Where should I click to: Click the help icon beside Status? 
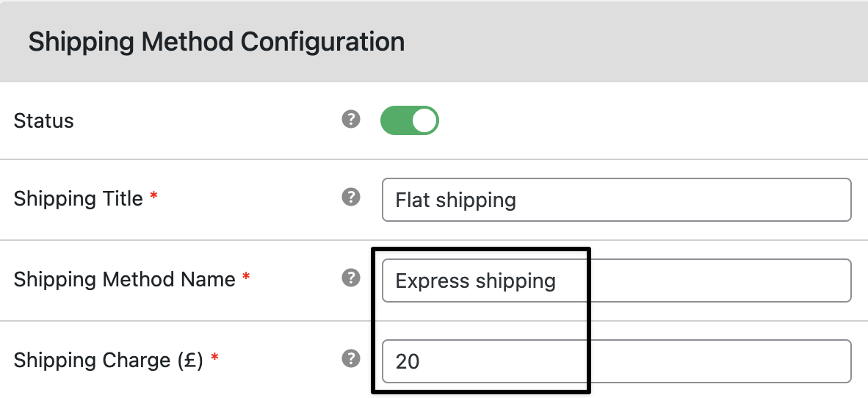coord(351,119)
